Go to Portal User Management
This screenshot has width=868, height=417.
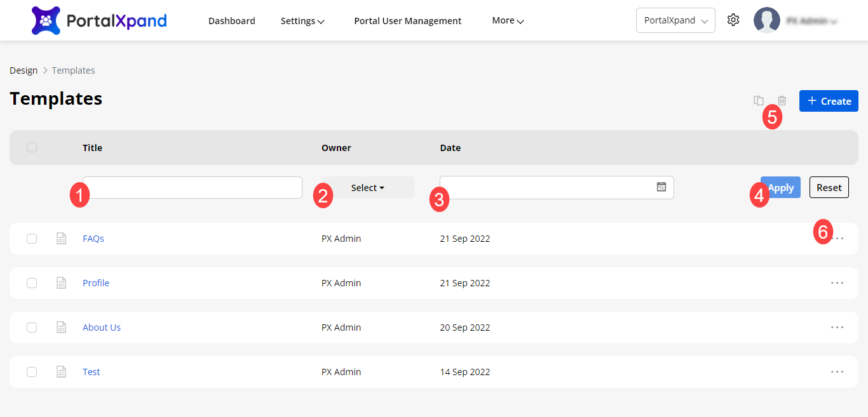[x=407, y=21]
